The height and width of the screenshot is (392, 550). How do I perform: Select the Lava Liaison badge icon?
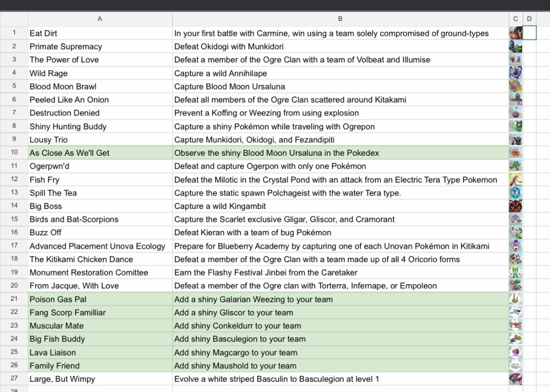tap(516, 352)
